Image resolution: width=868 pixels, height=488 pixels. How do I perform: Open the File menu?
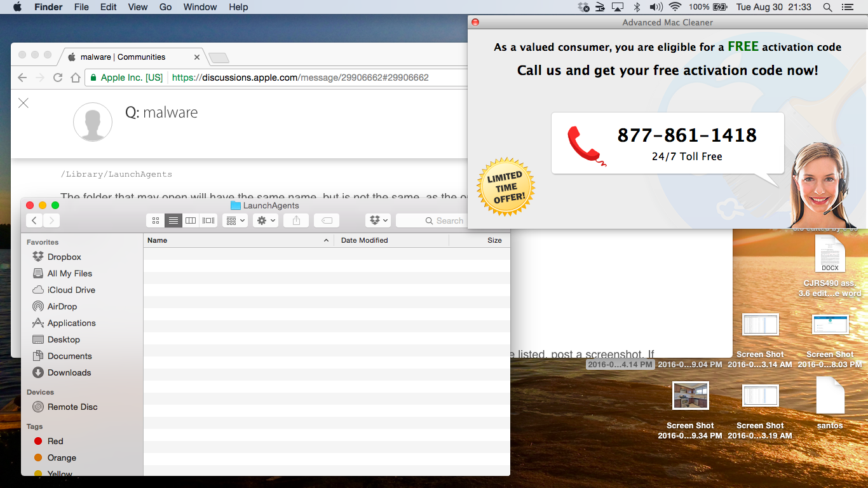point(81,7)
